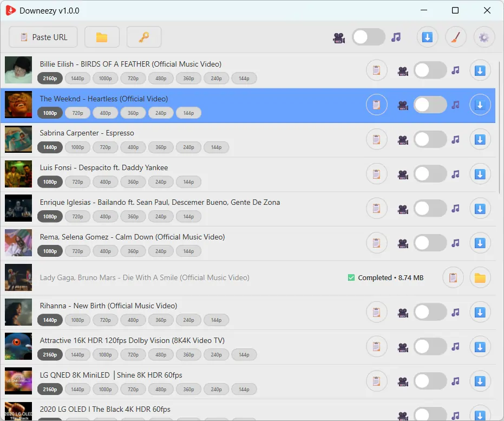This screenshot has width=504, height=421.
Task: Copy link for The Weeknd Heartless via clipboard icon
Action: (377, 105)
